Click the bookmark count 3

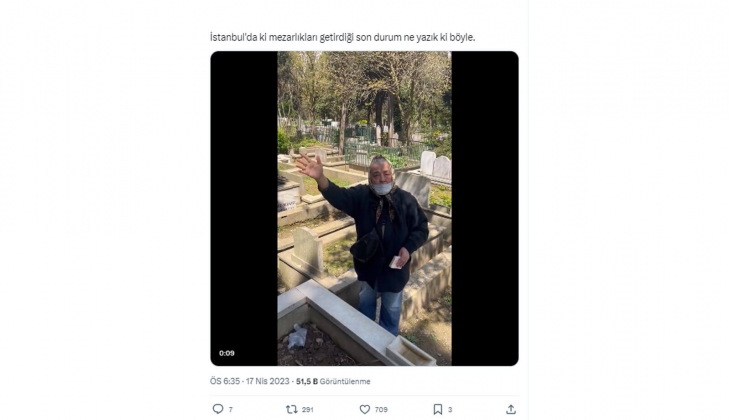(450, 409)
